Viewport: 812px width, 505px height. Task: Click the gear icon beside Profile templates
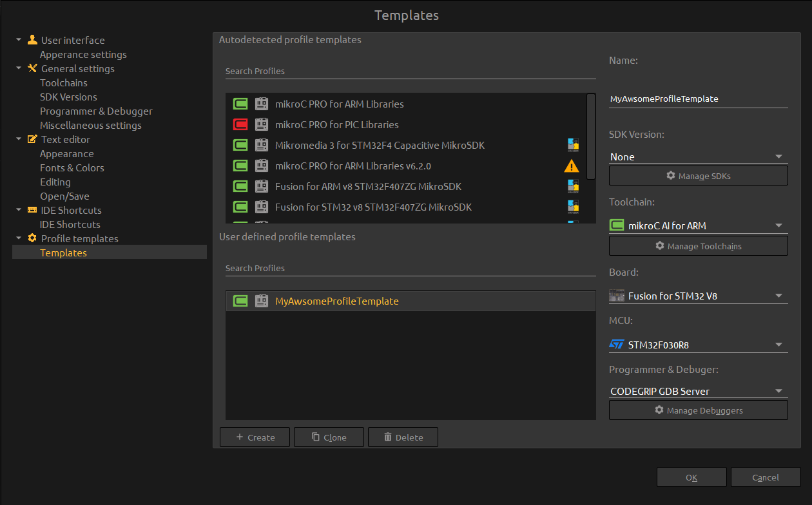coord(32,238)
